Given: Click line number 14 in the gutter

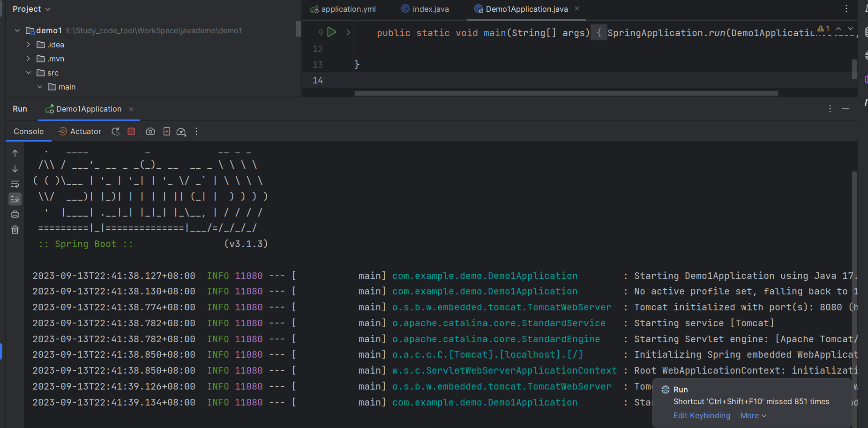Looking at the screenshot, I should coord(318,80).
